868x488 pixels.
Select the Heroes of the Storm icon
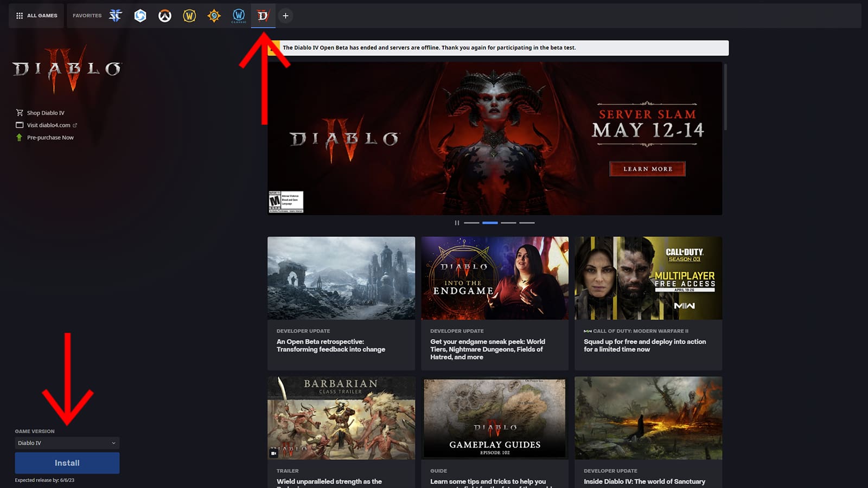[x=139, y=15]
